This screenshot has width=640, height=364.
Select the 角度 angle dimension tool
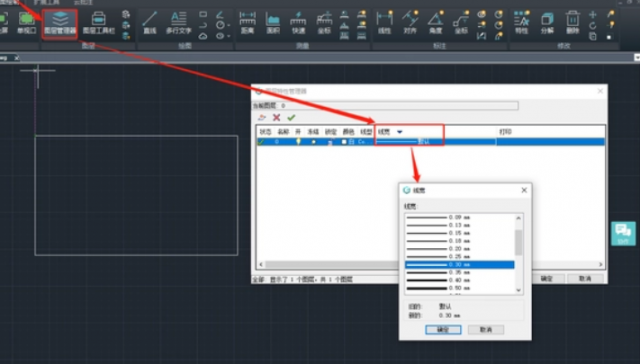(x=436, y=23)
